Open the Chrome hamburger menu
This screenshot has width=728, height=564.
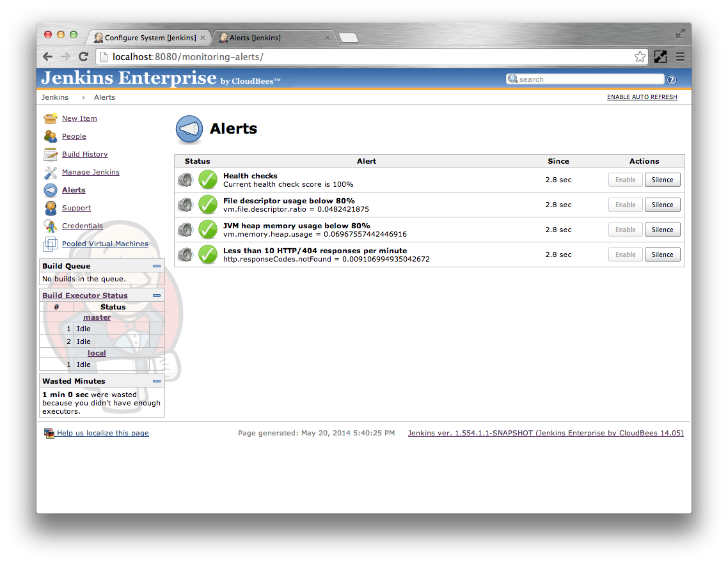tap(680, 57)
